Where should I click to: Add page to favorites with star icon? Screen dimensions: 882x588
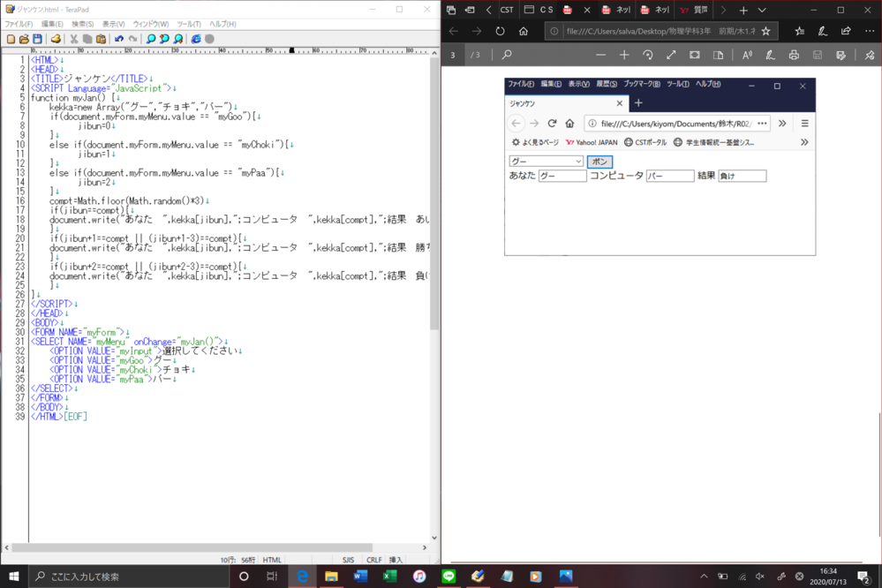pos(766,31)
